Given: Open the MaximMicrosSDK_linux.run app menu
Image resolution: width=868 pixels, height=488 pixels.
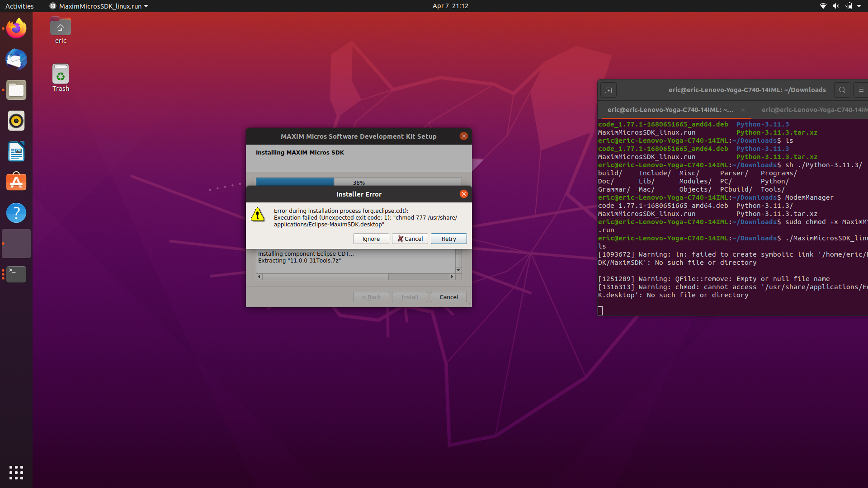Looking at the screenshot, I should [99, 6].
